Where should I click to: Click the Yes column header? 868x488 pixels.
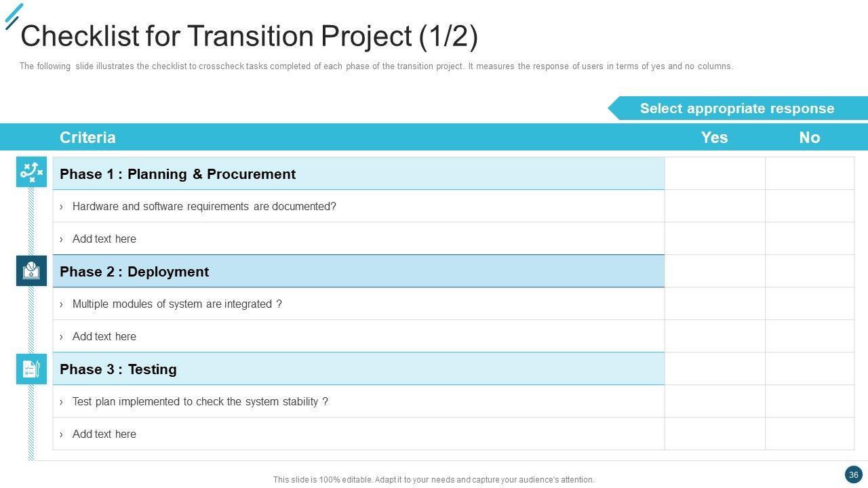(714, 138)
